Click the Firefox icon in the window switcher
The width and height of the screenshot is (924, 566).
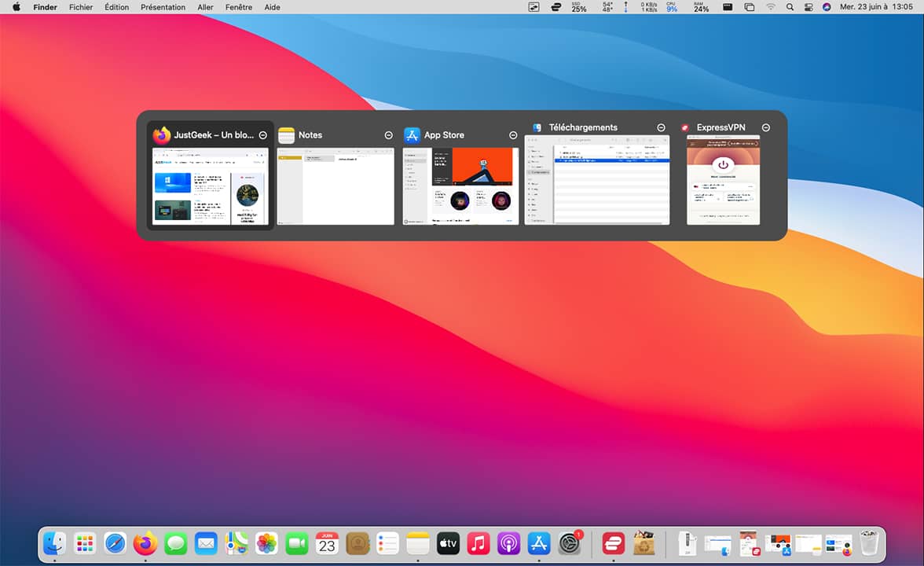point(162,135)
